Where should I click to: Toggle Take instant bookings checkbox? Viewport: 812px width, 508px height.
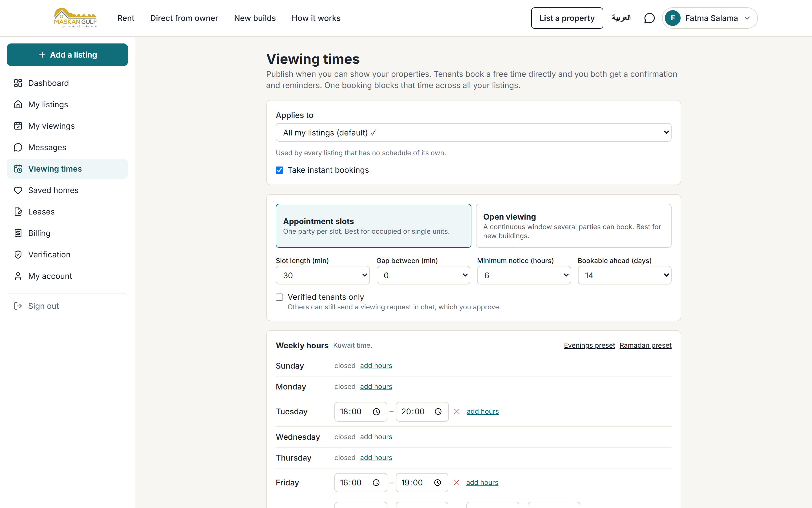[279, 170]
